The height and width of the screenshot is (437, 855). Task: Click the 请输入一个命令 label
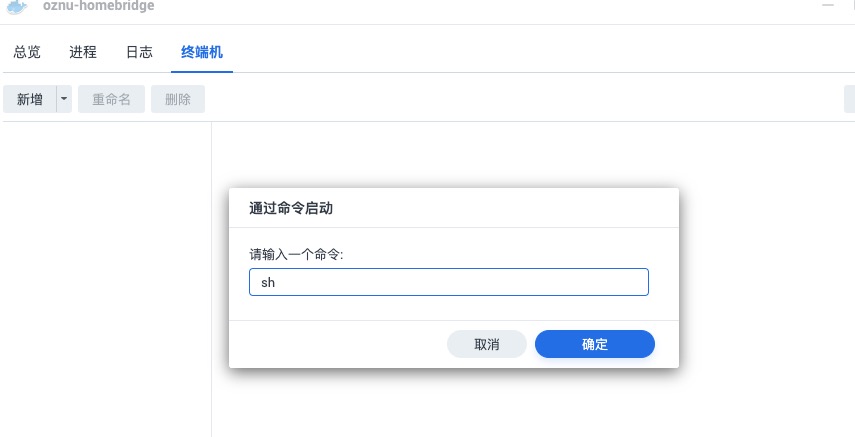pos(297,255)
